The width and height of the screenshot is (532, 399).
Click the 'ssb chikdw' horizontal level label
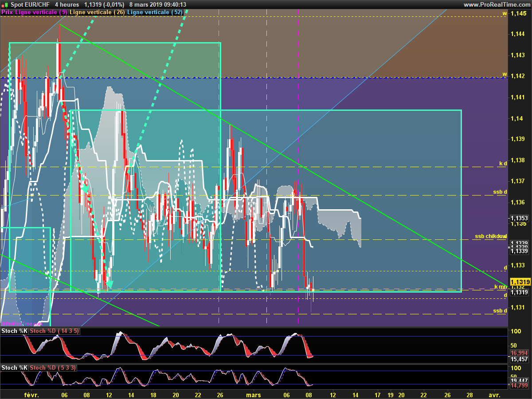(x=491, y=236)
